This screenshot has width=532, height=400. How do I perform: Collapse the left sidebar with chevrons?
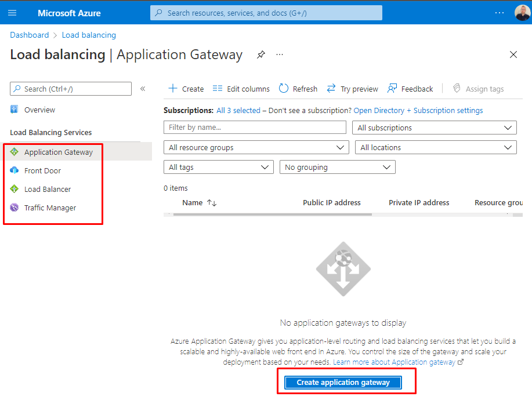coord(143,89)
